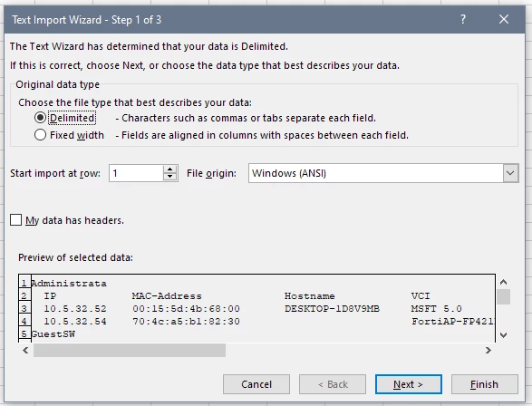Click the Start import at row field
The height and width of the screenshot is (406, 532).
(x=136, y=173)
